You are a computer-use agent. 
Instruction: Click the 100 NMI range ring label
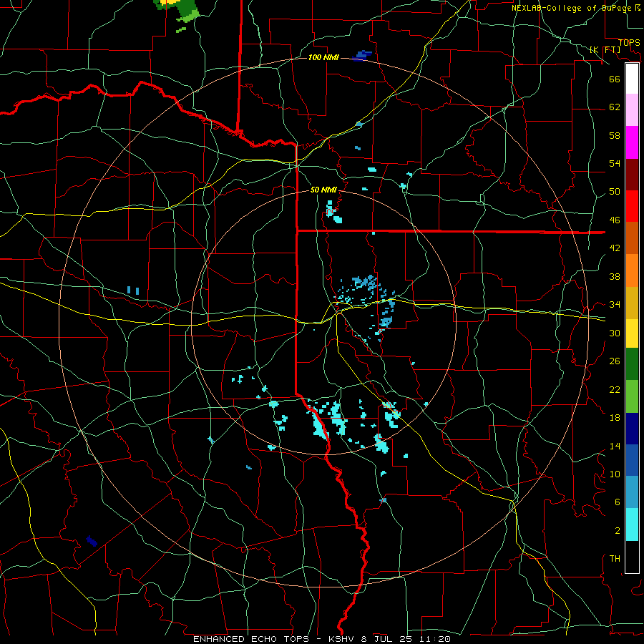click(x=323, y=57)
